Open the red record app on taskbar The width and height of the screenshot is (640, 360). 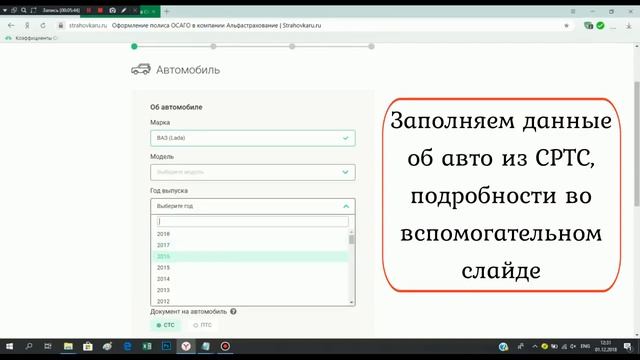(x=225, y=347)
